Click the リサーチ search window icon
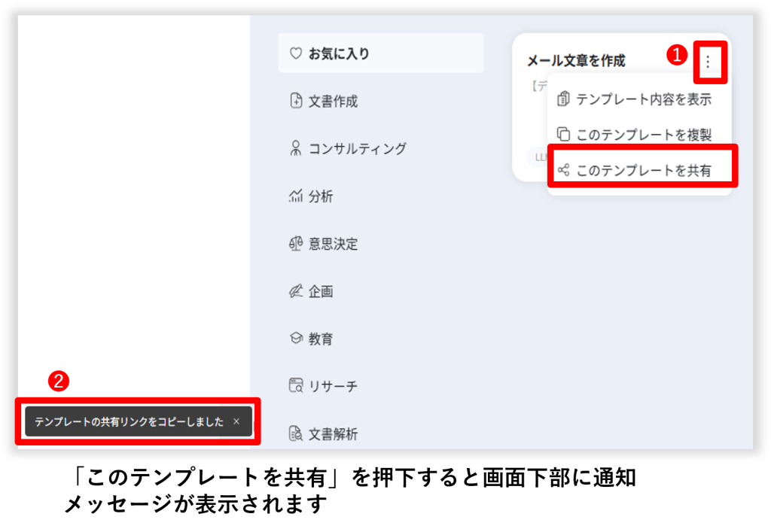The height and width of the screenshot is (532, 771). pyautogui.click(x=296, y=386)
